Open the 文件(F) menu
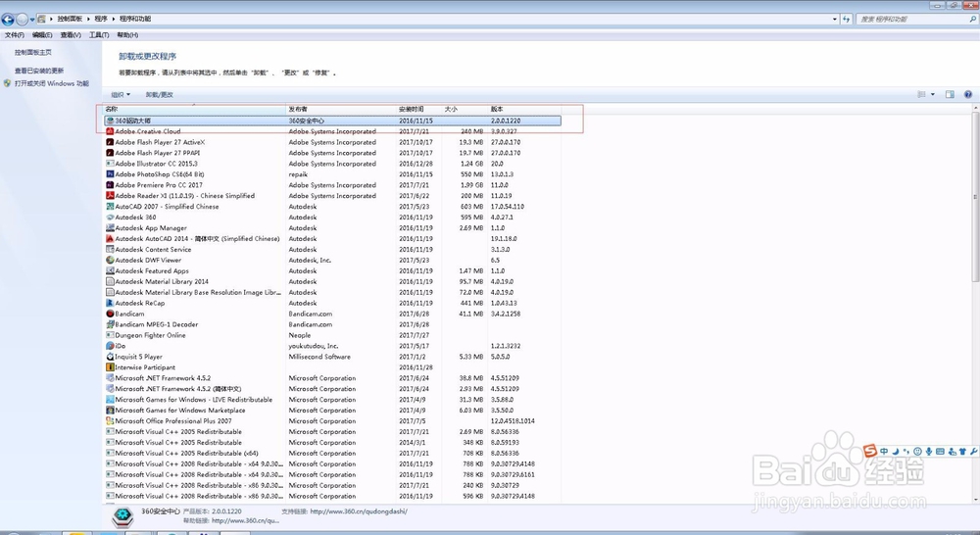This screenshot has width=980, height=535. (15, 35)
